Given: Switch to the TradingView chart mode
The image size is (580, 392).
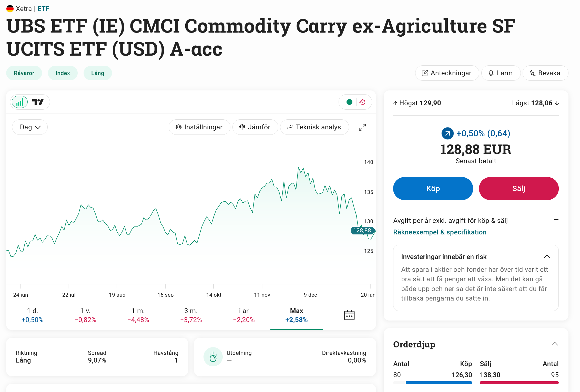Looking at the screenshot, I should click(38, 102).
